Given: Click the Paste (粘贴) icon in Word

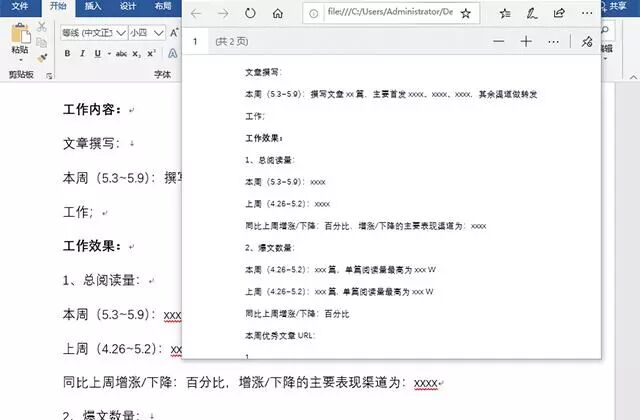Looking at the screenshot, I should pos(20,34).
